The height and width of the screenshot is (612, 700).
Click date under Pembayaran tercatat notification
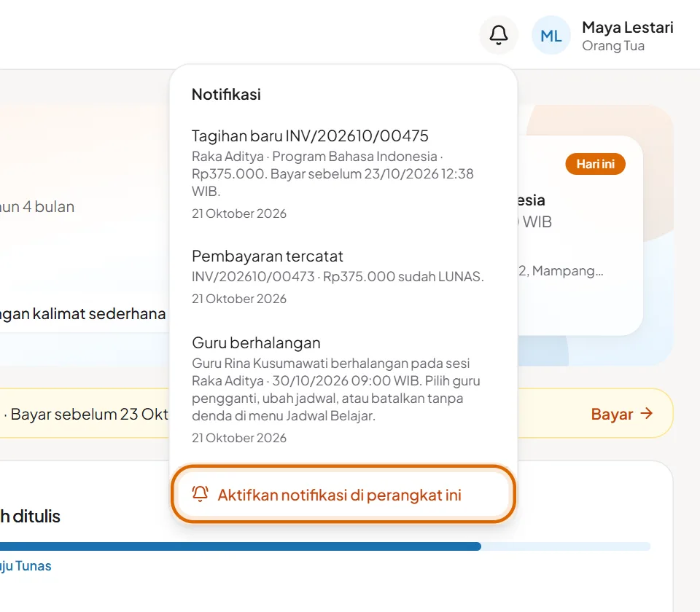[239, 299]
